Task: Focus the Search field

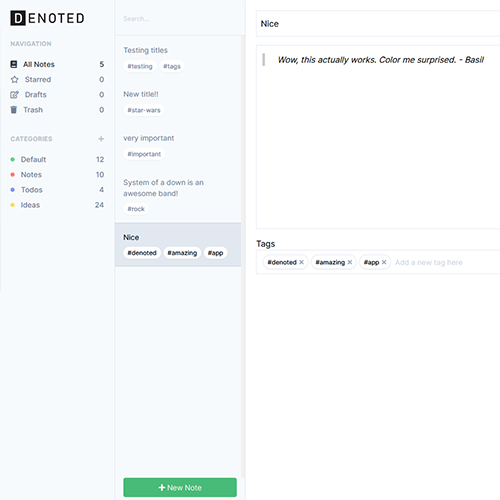Action: click(x=180, y=19)
